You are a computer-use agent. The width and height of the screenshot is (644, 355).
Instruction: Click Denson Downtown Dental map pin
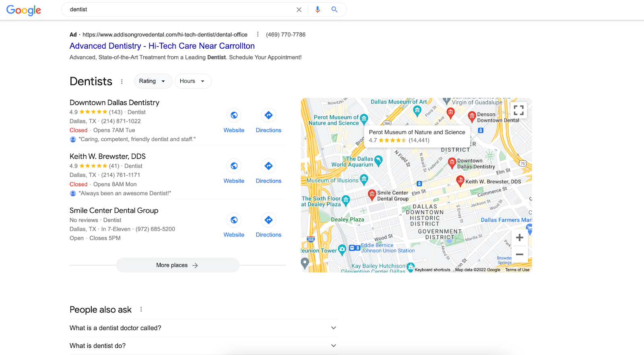coord(472,117)
